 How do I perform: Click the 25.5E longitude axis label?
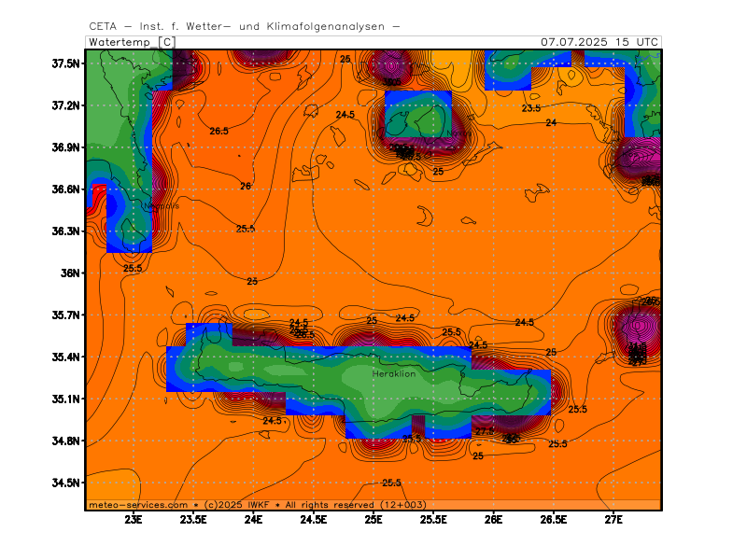click(x=433, y=520)
